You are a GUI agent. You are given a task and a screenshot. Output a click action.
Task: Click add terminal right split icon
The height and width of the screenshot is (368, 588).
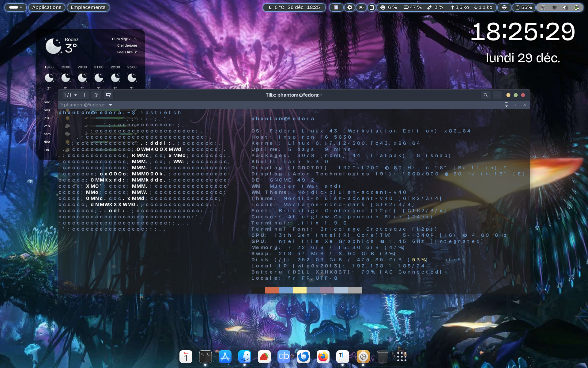96,95
